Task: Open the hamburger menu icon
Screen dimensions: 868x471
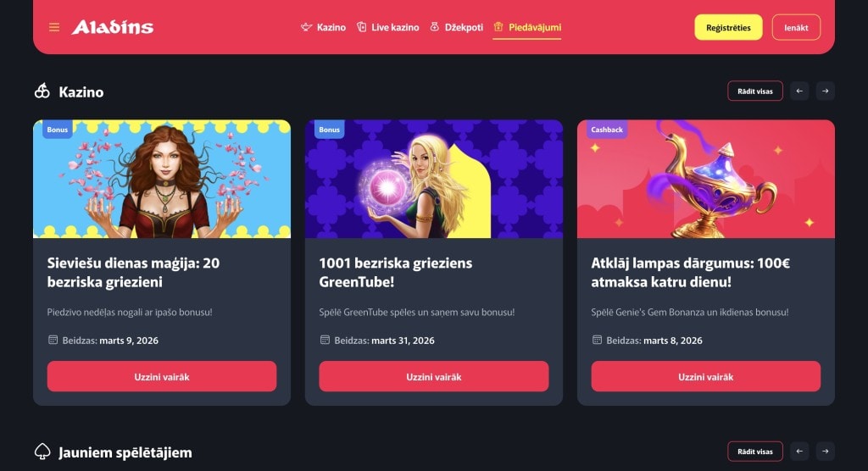Action: (53, 27)
